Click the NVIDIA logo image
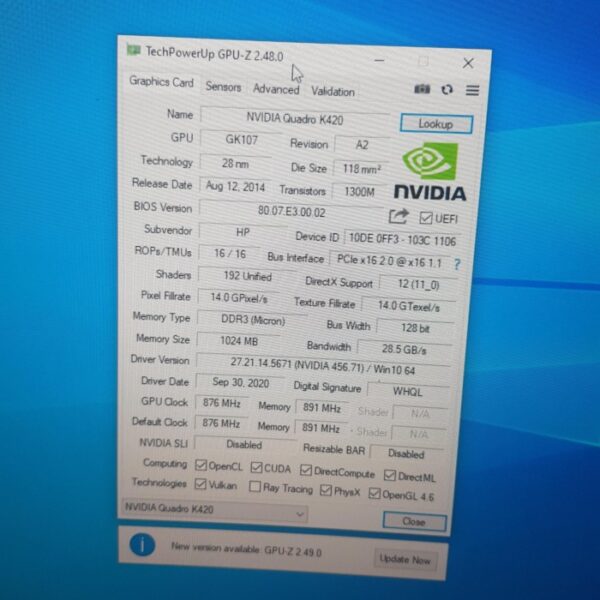The height and width of the screenshot is (600, 600). click(x=430, y=171)
